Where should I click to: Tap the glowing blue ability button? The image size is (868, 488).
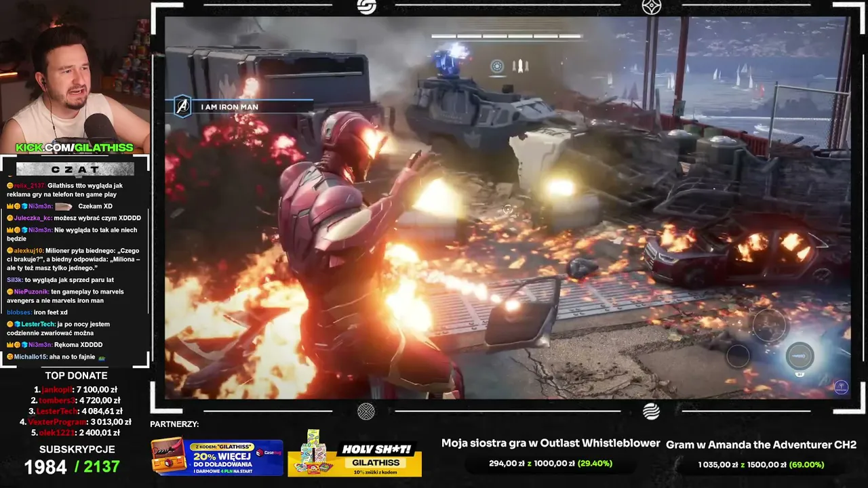pos(800,356)
